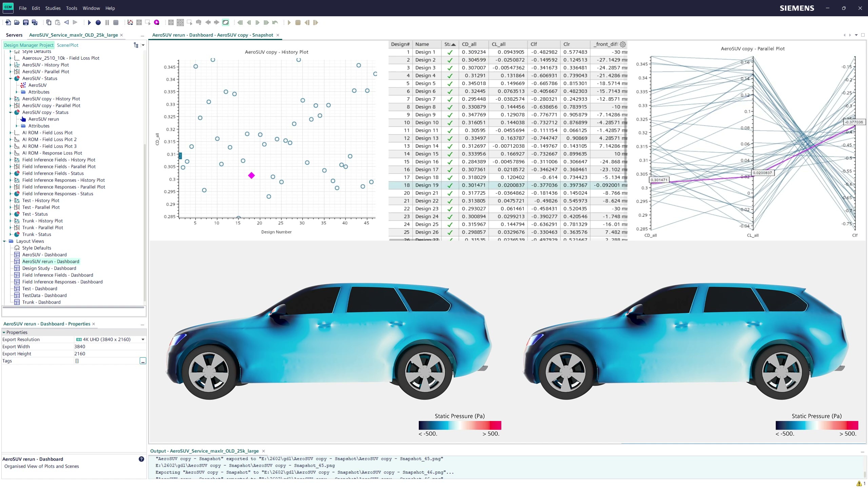868x488 pixels.
Task: Click the tree view options icon
Action: 136,45
